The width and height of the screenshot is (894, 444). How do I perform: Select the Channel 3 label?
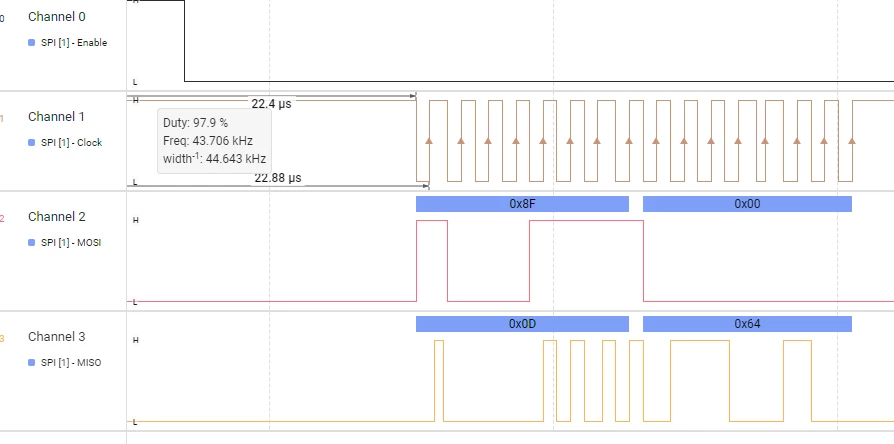tap(56, 337)
